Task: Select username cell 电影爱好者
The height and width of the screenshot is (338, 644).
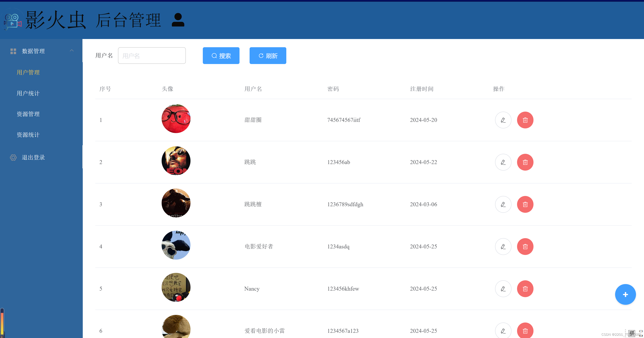Action: (259, 246)
